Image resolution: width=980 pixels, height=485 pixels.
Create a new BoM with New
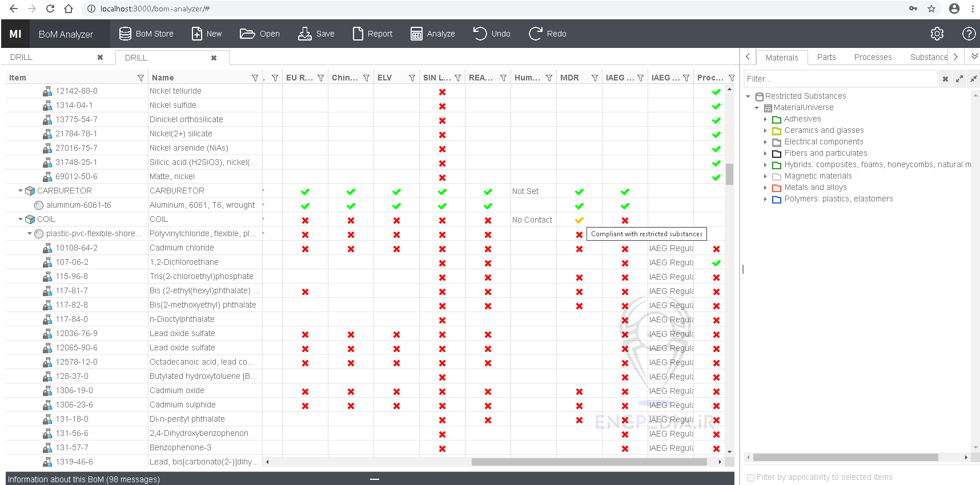tap(206, 34)
